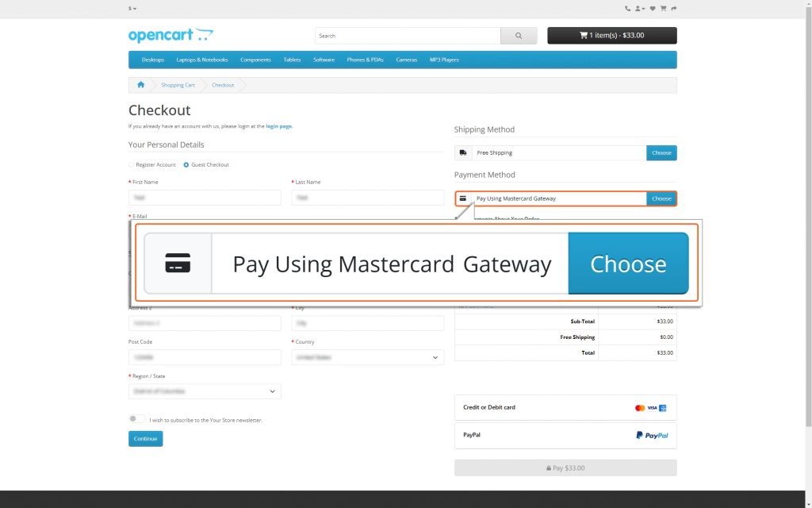Click the search magnifier button

(519, 36)
